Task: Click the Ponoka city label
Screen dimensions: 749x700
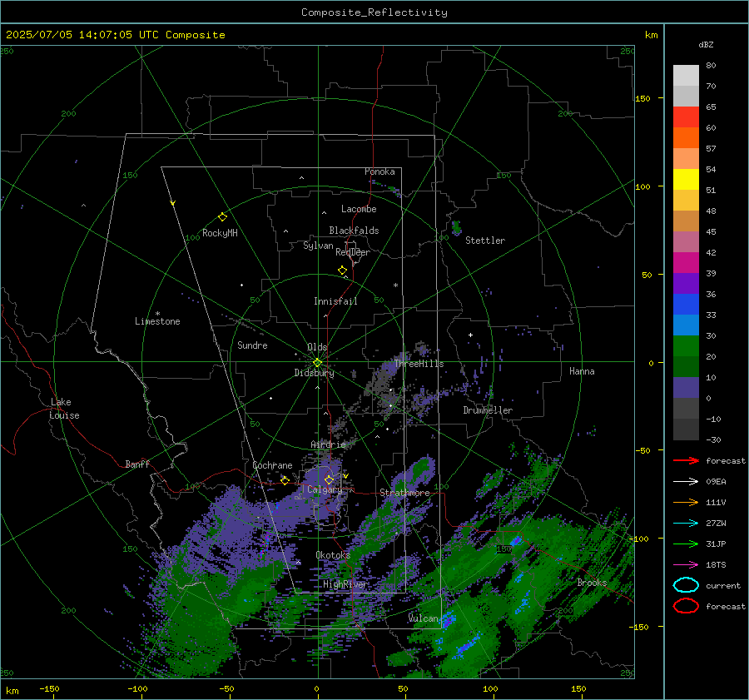Action: tap(379, 171)
